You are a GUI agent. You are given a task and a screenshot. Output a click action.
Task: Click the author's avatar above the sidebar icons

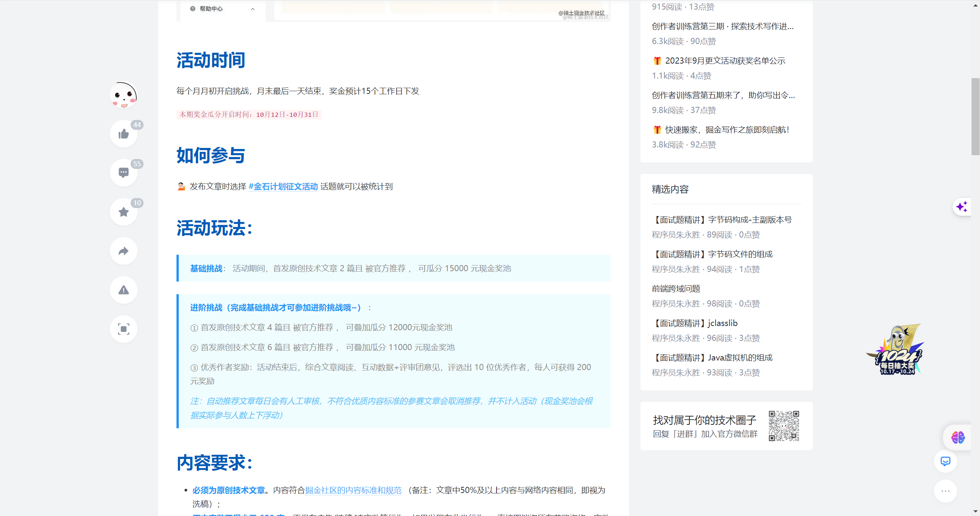pyautogui.click(x=123, y=95)
